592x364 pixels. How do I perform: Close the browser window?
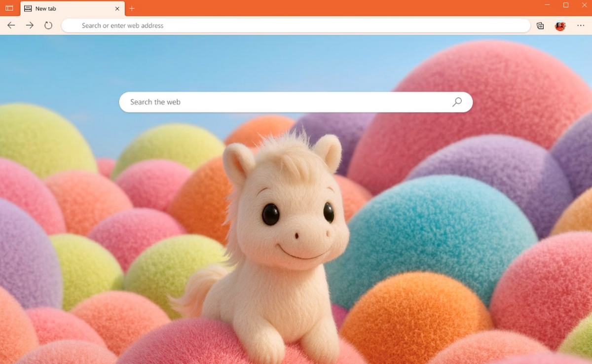(x=584, y=5)
